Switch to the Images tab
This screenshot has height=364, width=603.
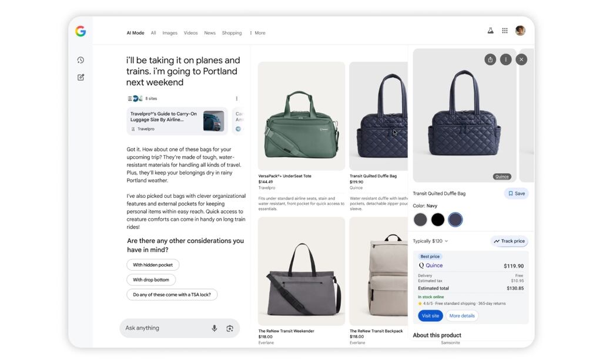[x=170, y=33]
